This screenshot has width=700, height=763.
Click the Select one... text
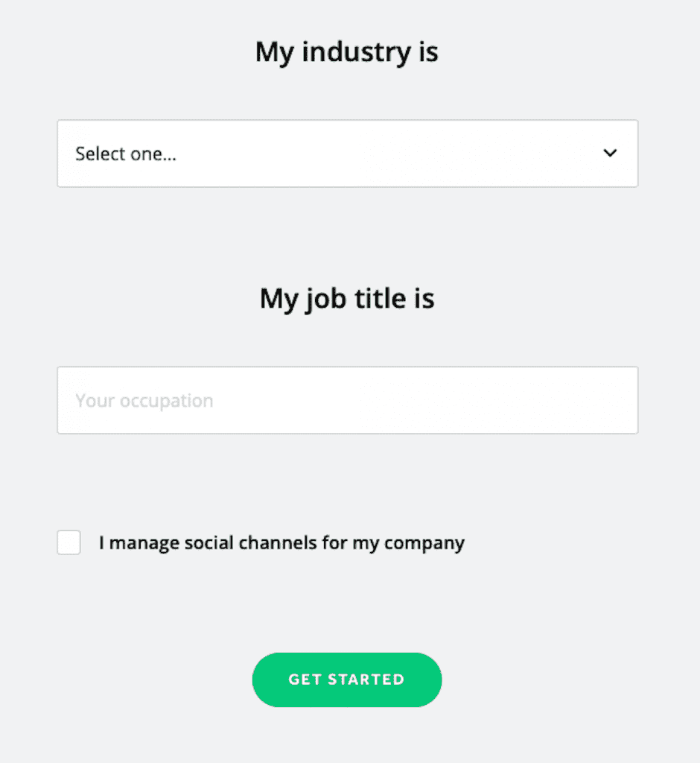coord(125,153)
